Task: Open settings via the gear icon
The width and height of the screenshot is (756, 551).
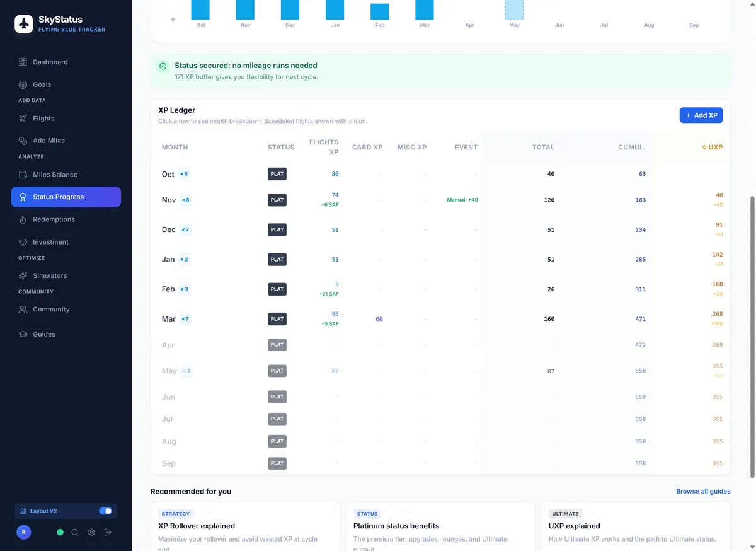Action: [91, 532]
